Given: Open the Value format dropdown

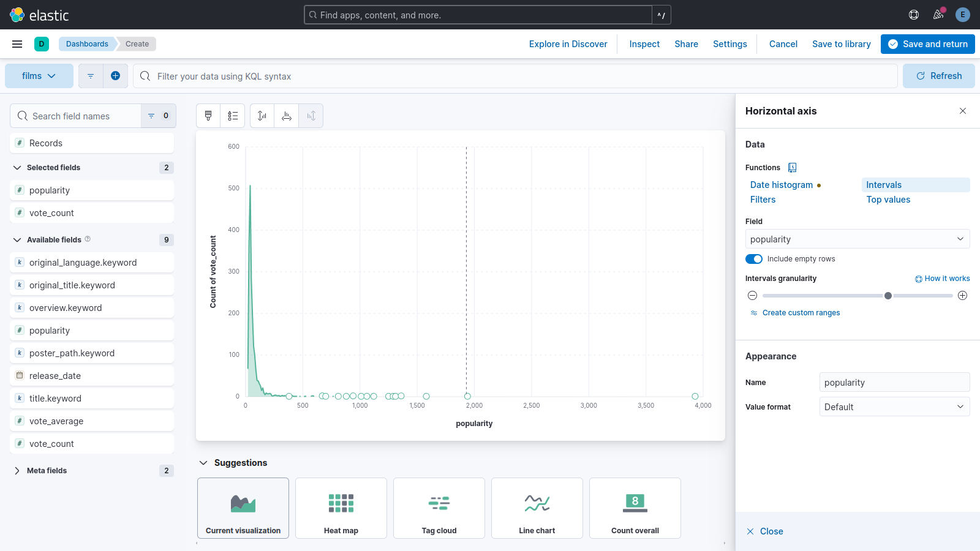Looking at the screenshot, I should click(894, 407).
